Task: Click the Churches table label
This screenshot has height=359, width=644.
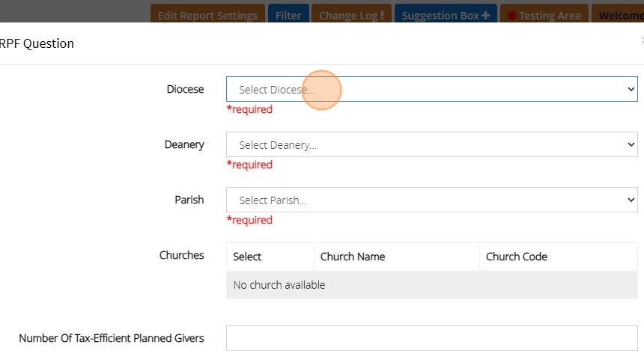Action: 181,255
